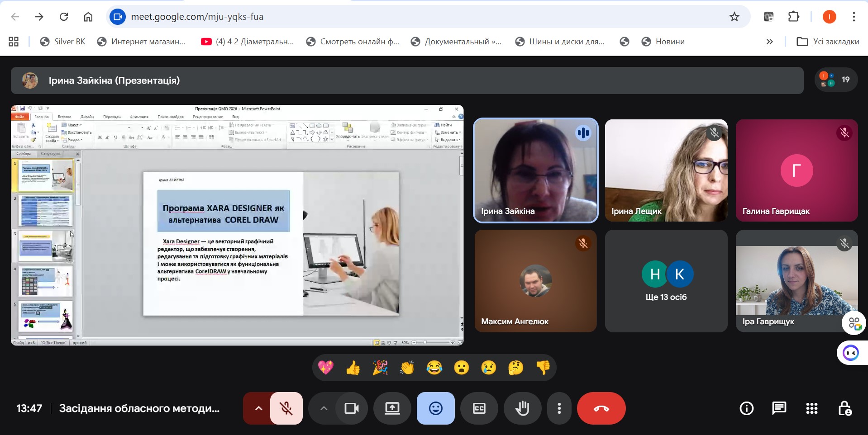This screenshot has width=868, height=435.
Task: Open host controls lock icon
Action: pos(845,408)
